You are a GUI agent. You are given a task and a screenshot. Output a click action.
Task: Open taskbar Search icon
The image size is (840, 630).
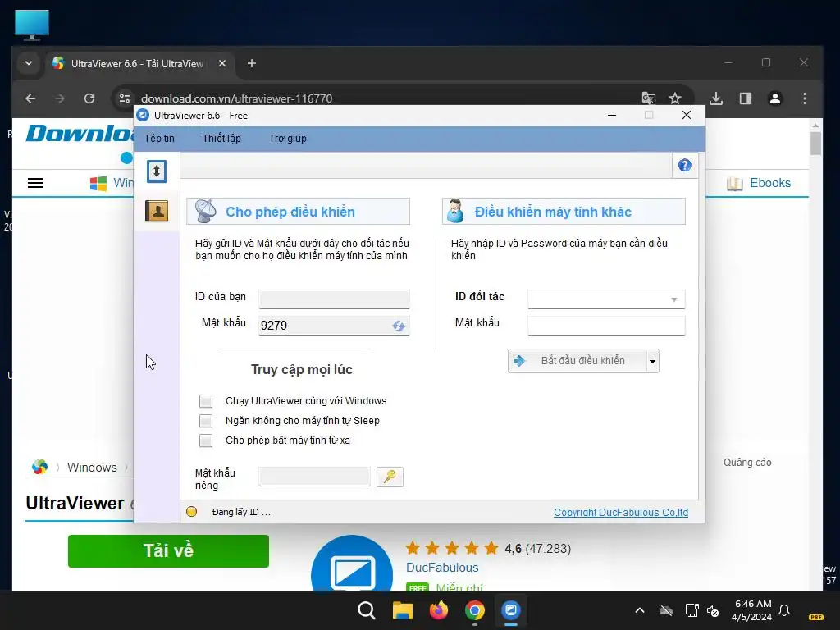(367, 610)
